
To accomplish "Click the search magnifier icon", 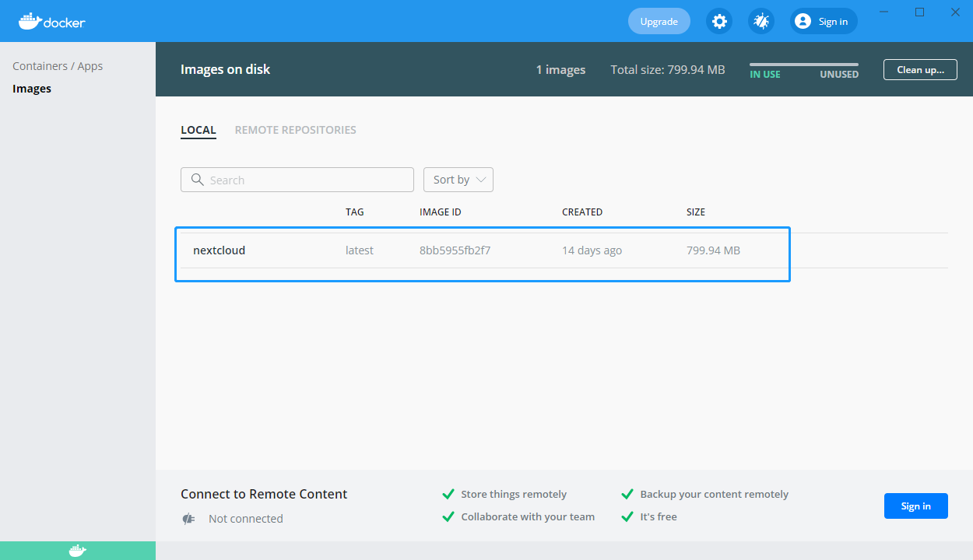I will (x=197, y=180).
